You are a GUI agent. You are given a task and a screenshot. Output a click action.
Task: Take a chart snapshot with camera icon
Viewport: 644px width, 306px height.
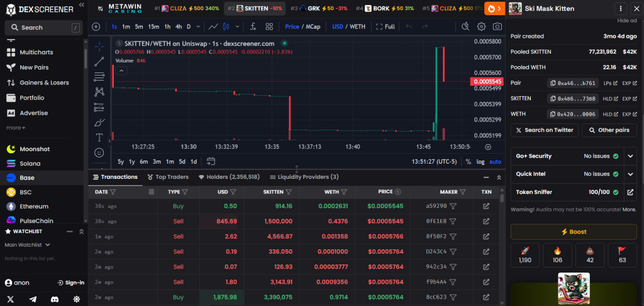[497, 26]
